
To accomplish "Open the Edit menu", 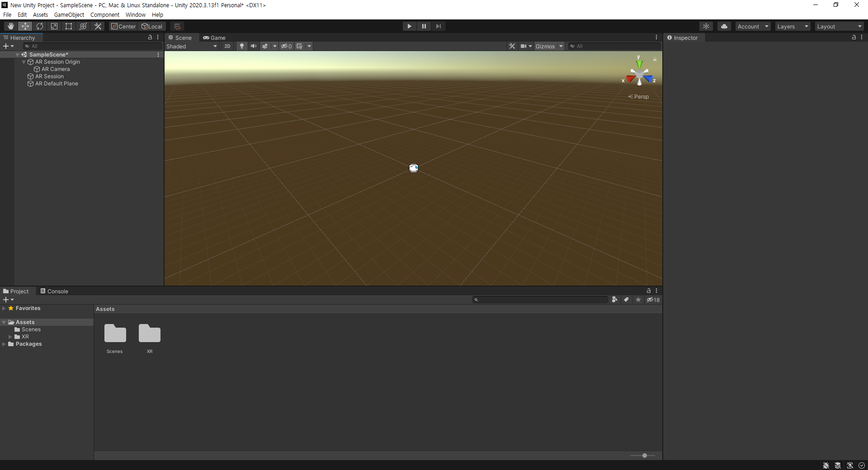I will (x=22, y=14).
